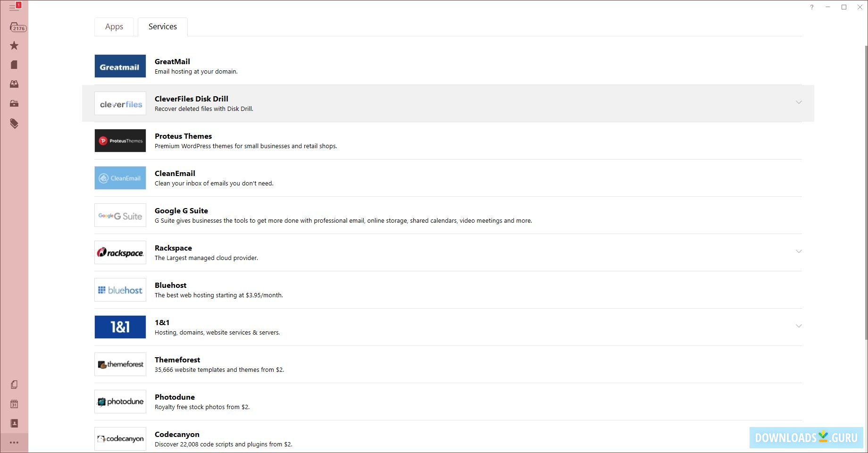Open the Codecanyon service title
Screen dimensions: 868x453
(177, 434)
